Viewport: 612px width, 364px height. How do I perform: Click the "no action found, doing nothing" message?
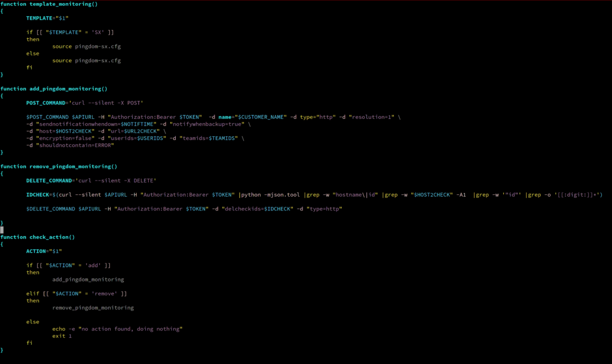pyautogui.click(x=130, y=329)
